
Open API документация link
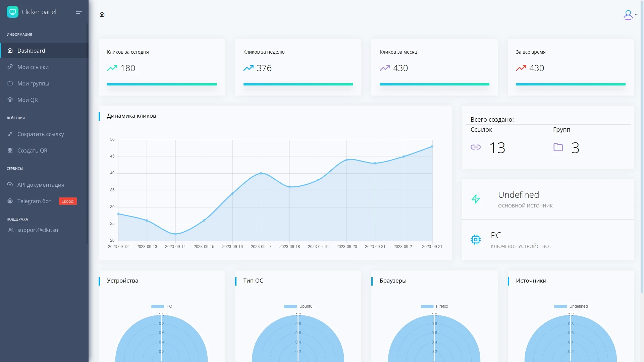pyautogui.click(x=44, y=184)
